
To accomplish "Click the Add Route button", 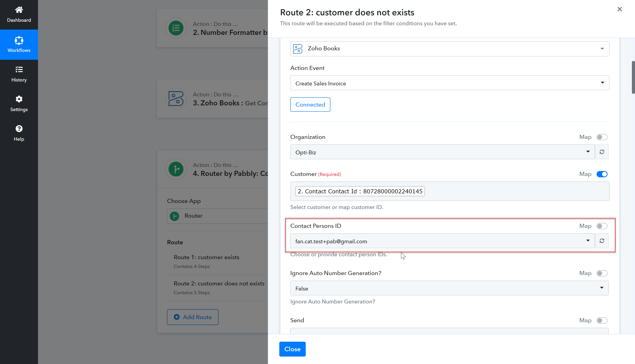I will tap(193, 317).
